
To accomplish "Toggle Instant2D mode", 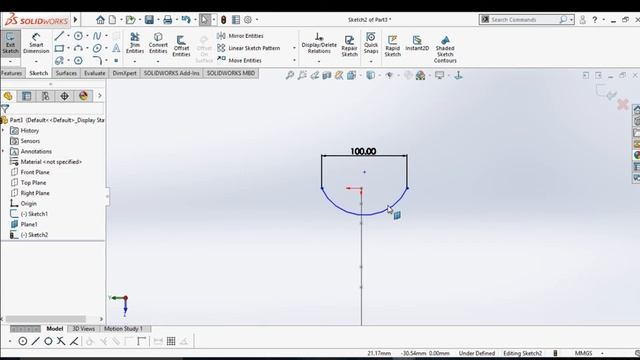I will 417,43.
